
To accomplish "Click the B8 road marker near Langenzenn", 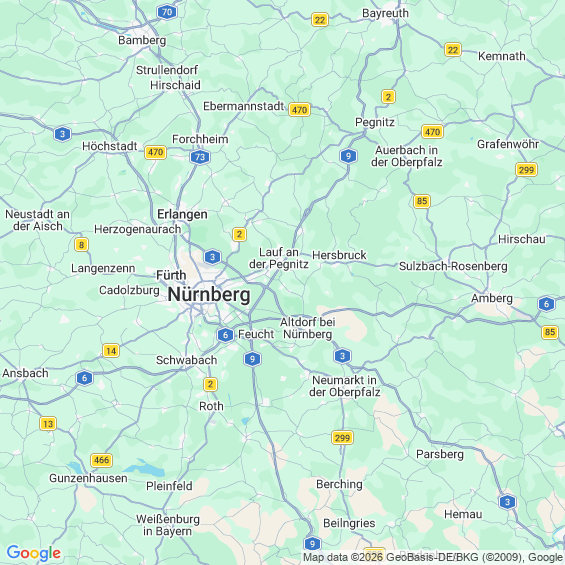I will 81,245.
